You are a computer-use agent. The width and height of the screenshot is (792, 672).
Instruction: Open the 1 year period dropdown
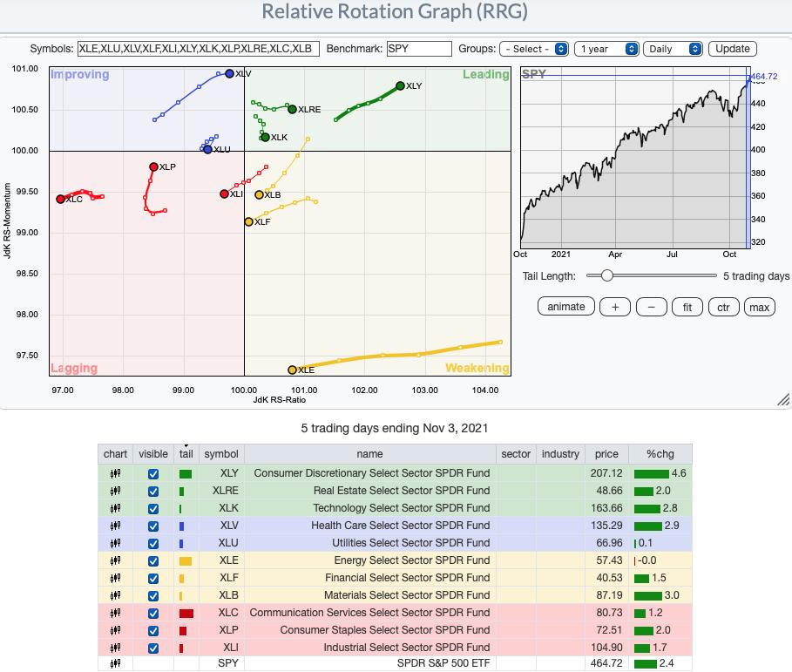point(606,49)
